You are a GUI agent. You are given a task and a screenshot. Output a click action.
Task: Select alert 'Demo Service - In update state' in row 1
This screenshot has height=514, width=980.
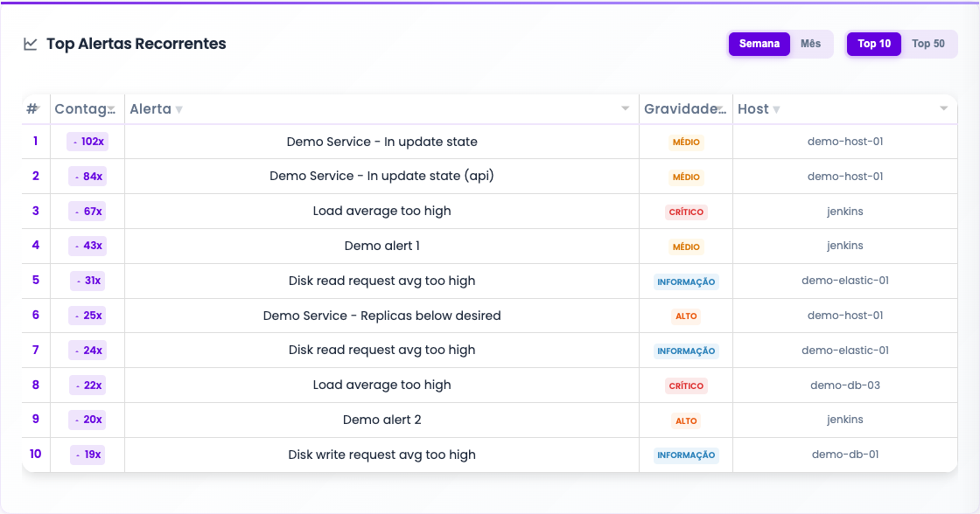point(381,142)
